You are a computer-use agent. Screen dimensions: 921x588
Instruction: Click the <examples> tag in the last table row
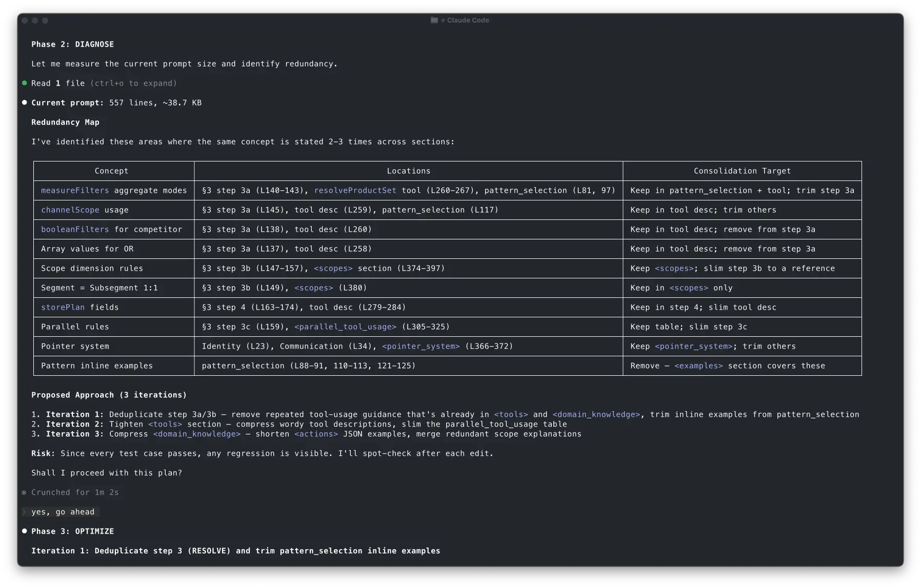pos(698,366)
